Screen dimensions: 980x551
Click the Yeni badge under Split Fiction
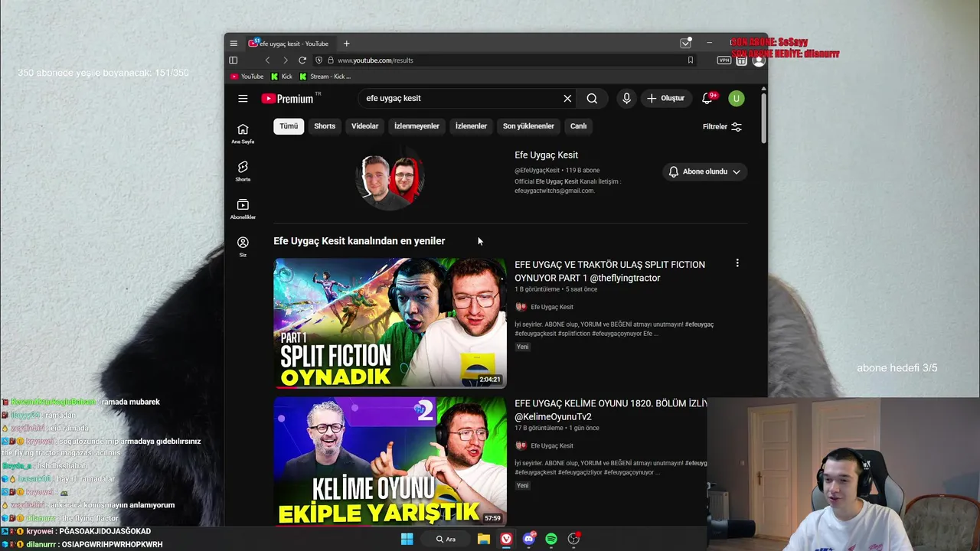point(522,347)
